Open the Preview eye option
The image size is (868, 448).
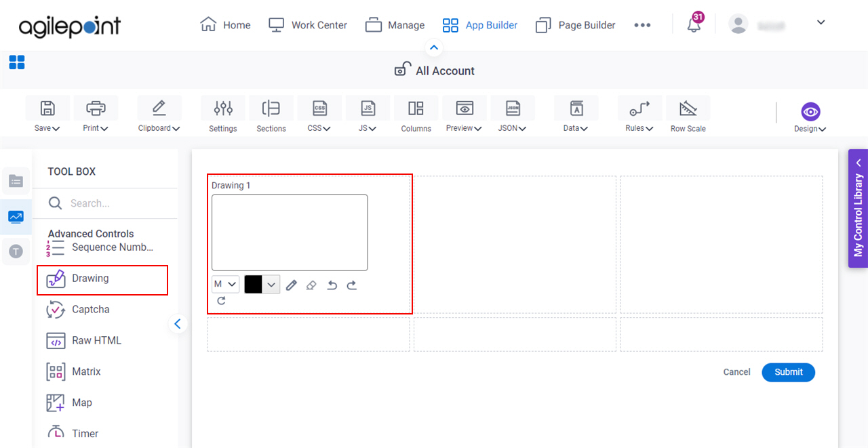(x=465, y=114)
